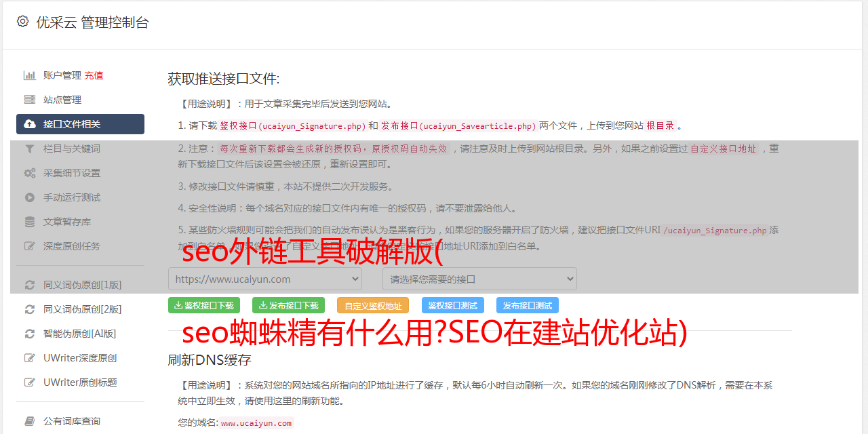Image resolution: width=868 pixels, height=434 pixels.
Task: Click the /ucaiyun_Signature.php URI text
Action: coord(715,230)
